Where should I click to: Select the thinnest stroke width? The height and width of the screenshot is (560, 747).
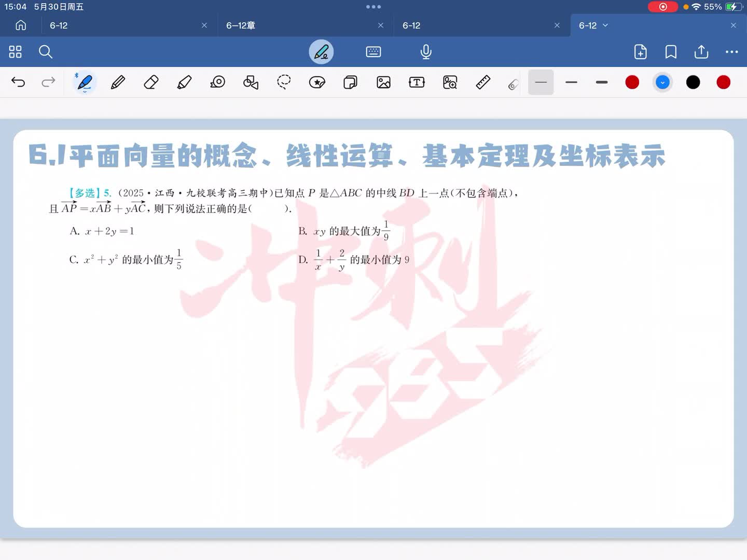(x=541, y=82)
